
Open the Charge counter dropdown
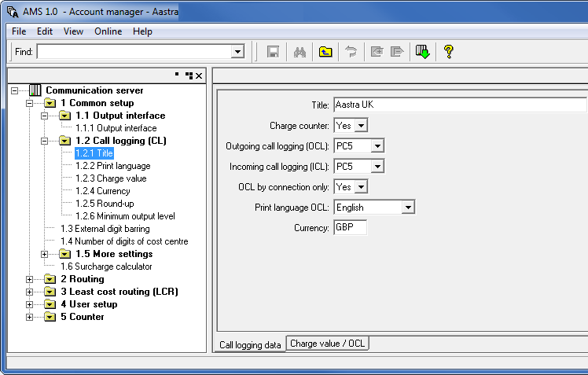click(360, 125)
